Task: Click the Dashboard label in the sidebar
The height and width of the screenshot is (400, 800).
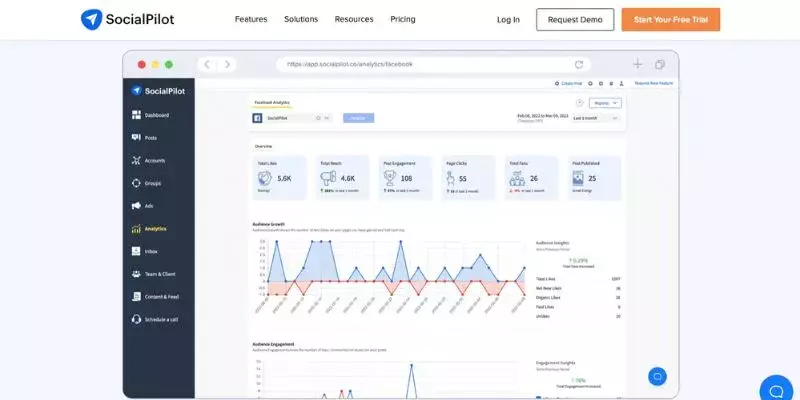Action: point(157,115)
